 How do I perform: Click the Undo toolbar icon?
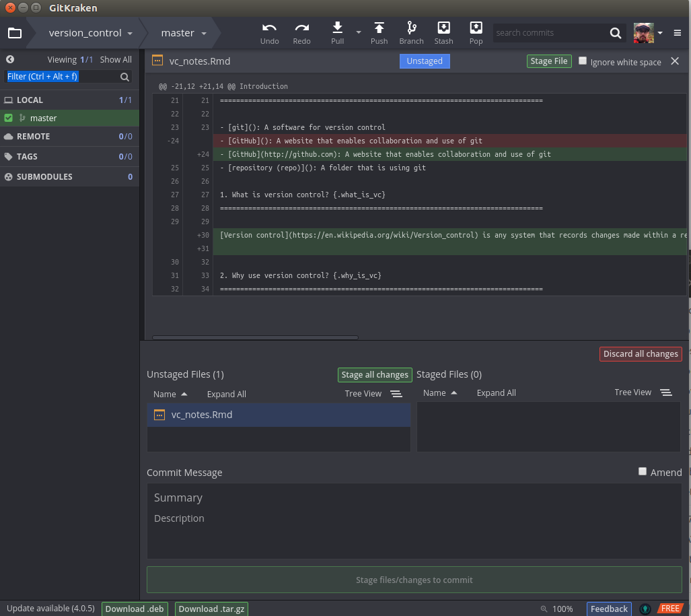[269, 28]
